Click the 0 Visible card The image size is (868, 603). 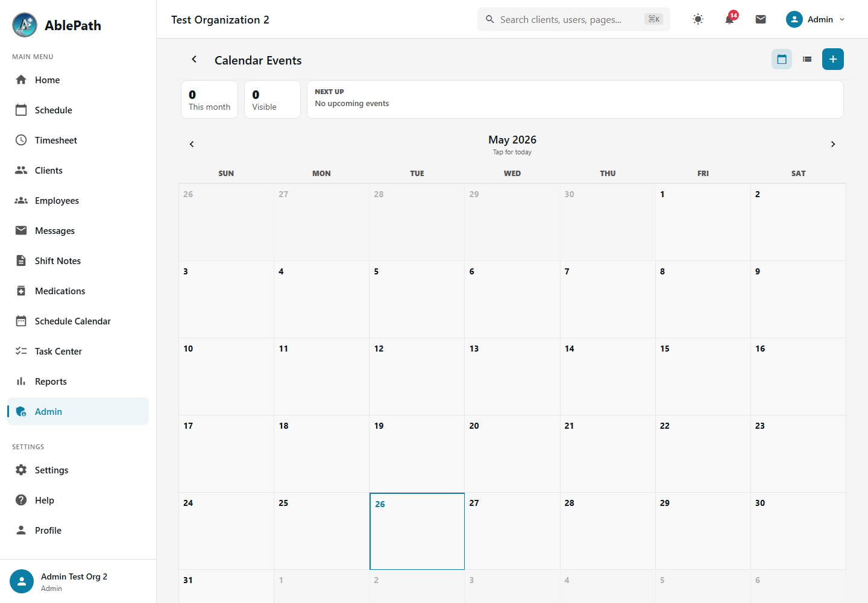[272, 99]
